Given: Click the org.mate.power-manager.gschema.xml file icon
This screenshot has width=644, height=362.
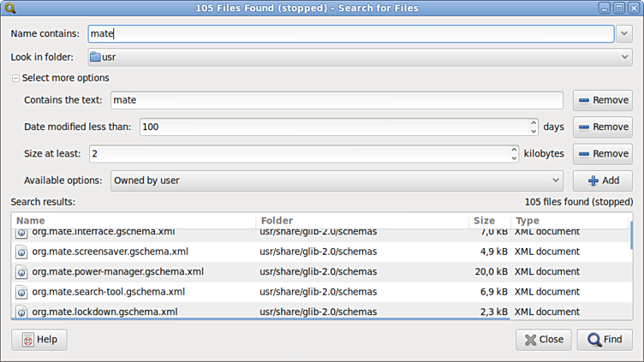Looking at the screenshot, I should pyautogui.click(x=21, y=272).
